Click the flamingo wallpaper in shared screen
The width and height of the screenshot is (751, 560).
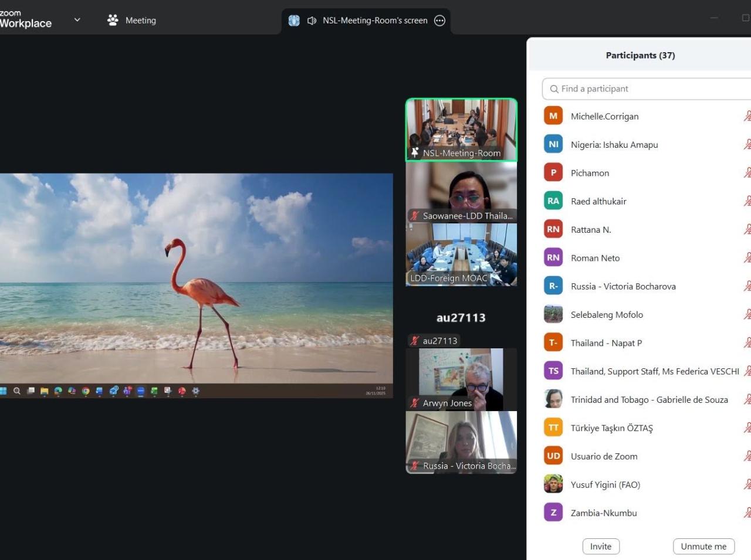pos(196,279)
